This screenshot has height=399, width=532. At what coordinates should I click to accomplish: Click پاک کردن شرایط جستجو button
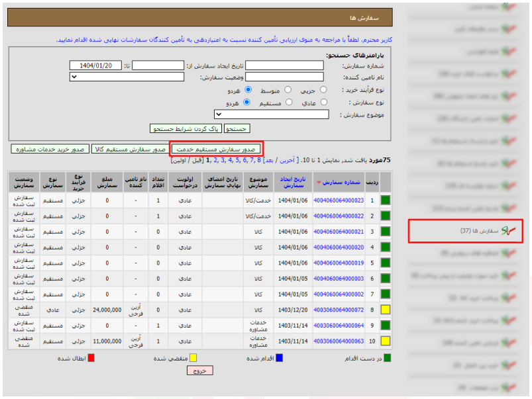click(186, 129)
